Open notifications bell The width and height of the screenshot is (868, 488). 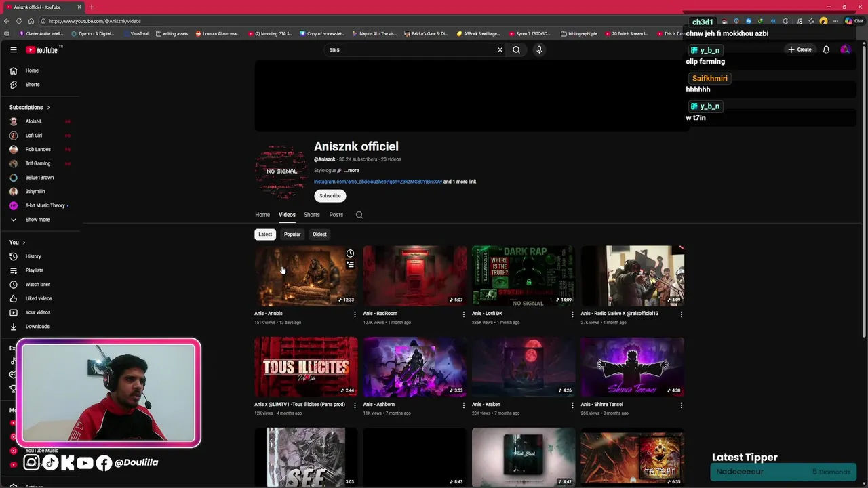[x=826, y=49]
